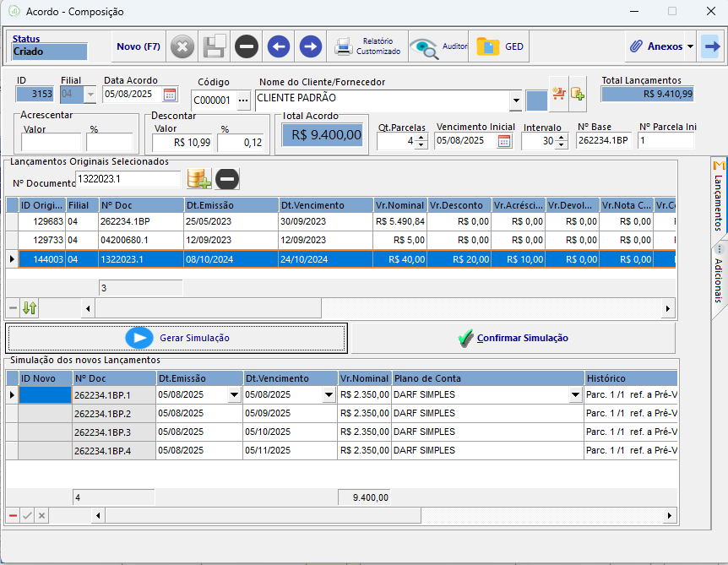Click the Histórico column header
The width and height of the screenshot is (728, 565).
coord(631,378)
